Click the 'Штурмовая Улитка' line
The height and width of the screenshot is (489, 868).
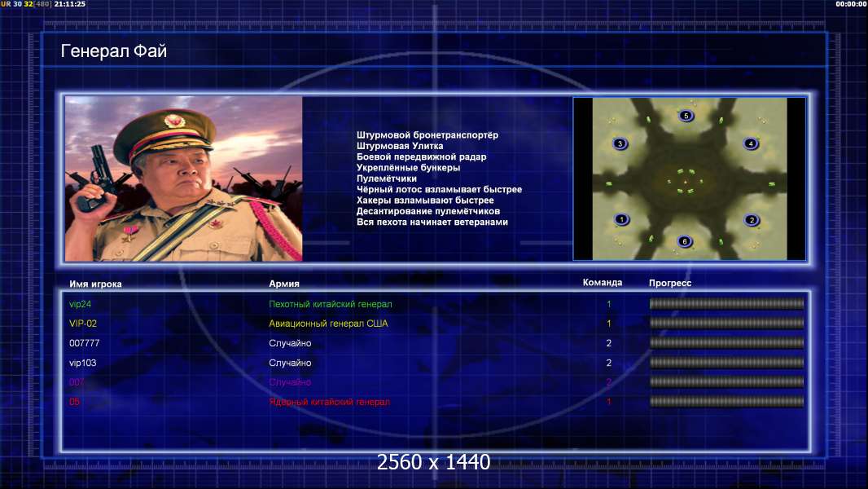pyautogui.click(x=400, y=146)
